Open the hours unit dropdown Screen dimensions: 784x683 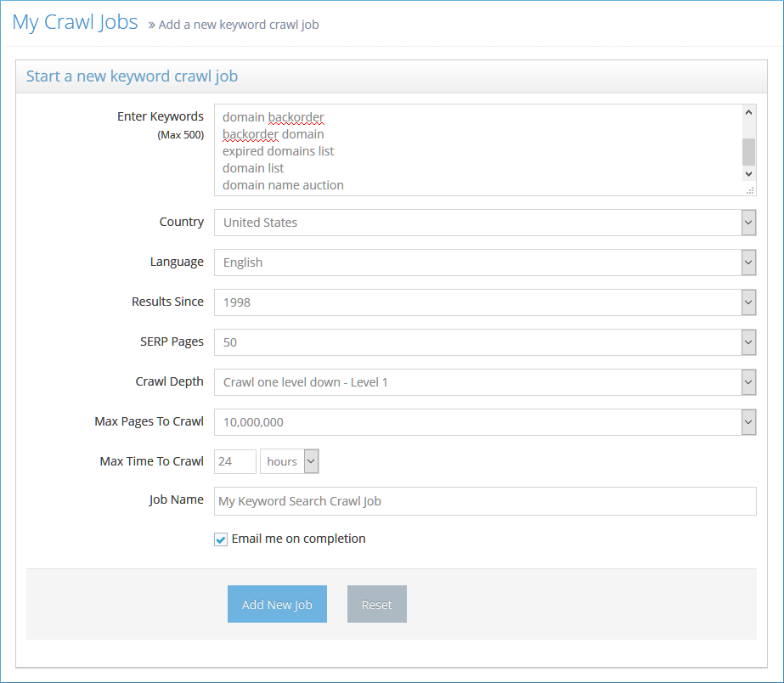pos(290,461)
